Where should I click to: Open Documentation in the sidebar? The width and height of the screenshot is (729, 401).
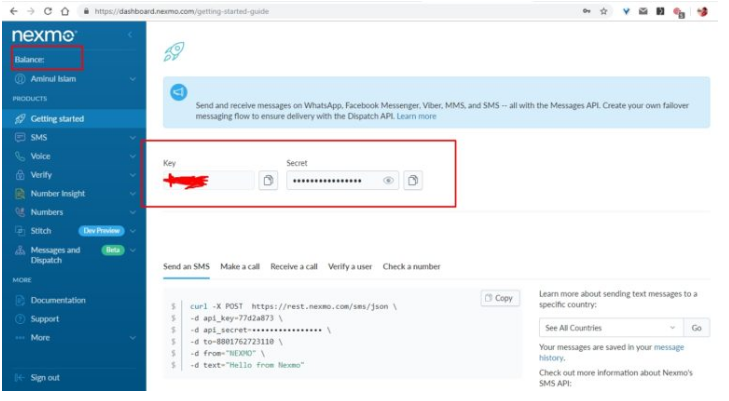tap(57, 300)
